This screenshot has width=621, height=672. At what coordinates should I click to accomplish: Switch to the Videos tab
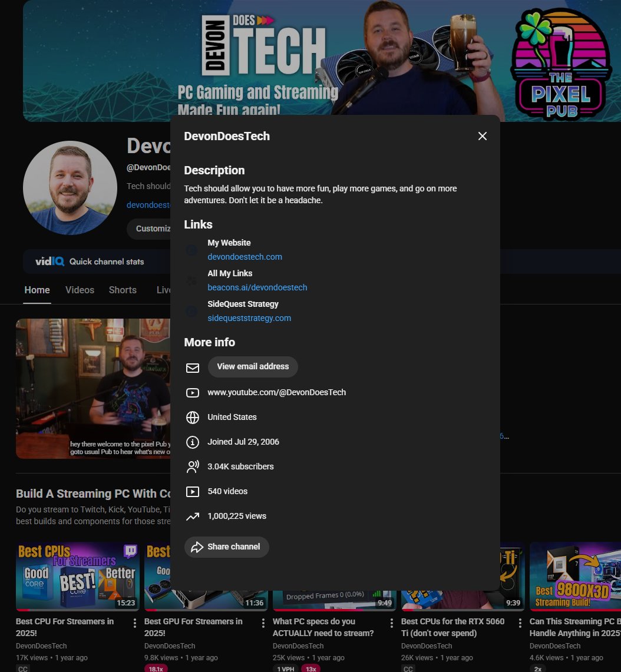[80, 290]
